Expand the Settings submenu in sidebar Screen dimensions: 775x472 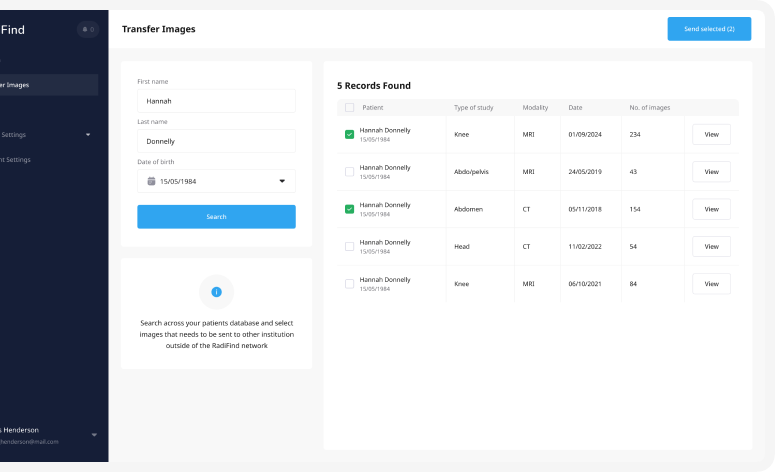tap(87, 134)
